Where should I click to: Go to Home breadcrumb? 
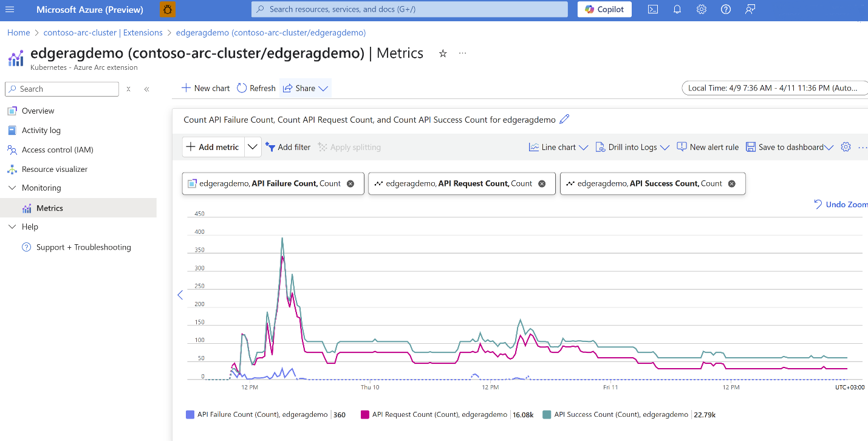point(19,33)
